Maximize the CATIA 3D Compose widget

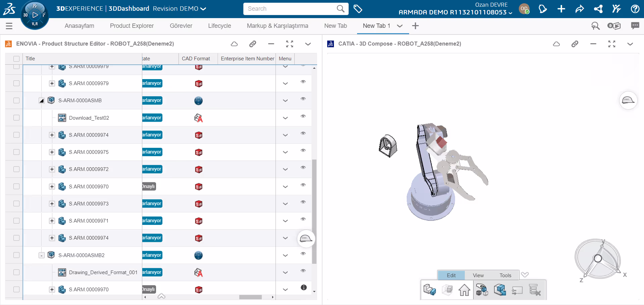612,44
